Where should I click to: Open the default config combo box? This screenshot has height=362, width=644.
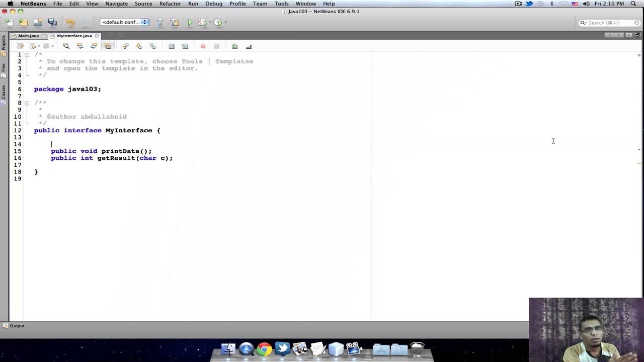click(124, 22)
